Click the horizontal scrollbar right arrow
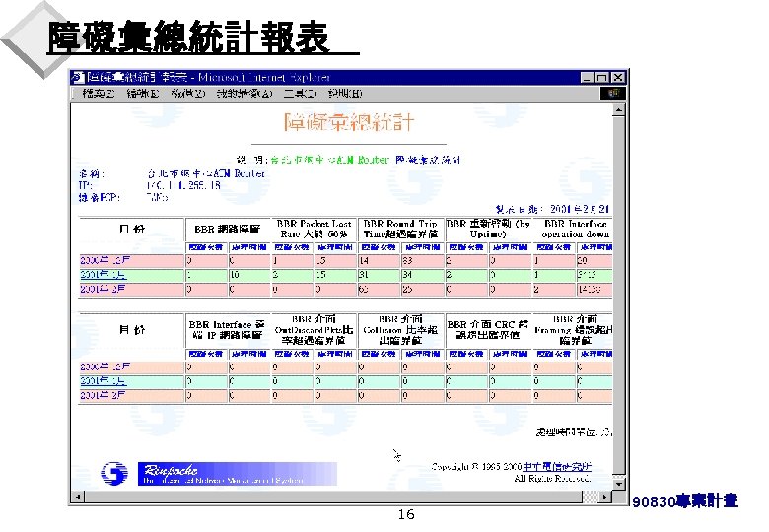This screenshot has width=769, height=532. point(605,497)
